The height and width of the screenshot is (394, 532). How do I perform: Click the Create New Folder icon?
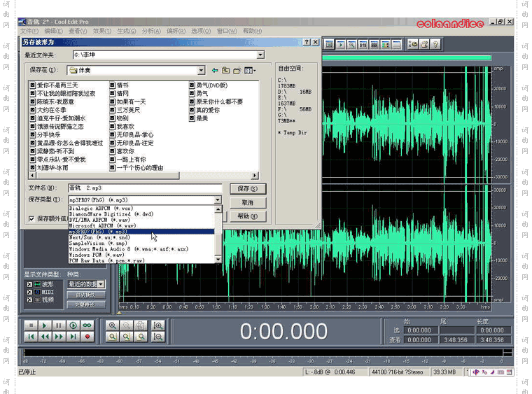[x=237, y=70]
